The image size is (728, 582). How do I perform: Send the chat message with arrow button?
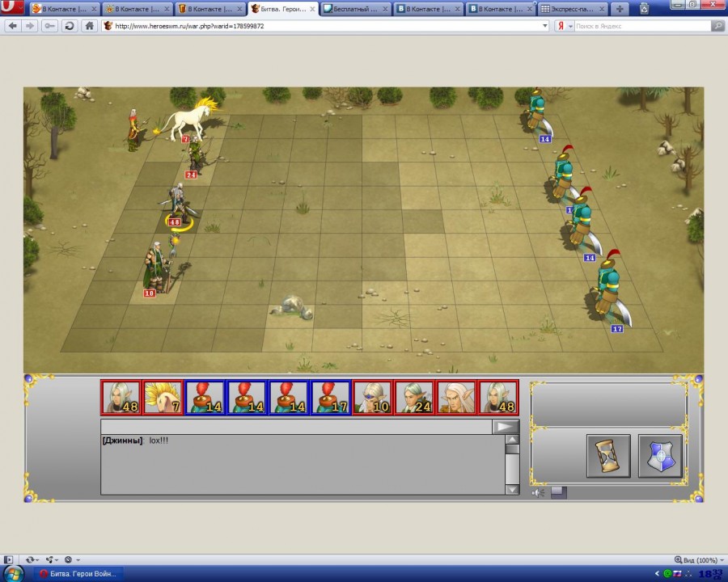point(505,427)
